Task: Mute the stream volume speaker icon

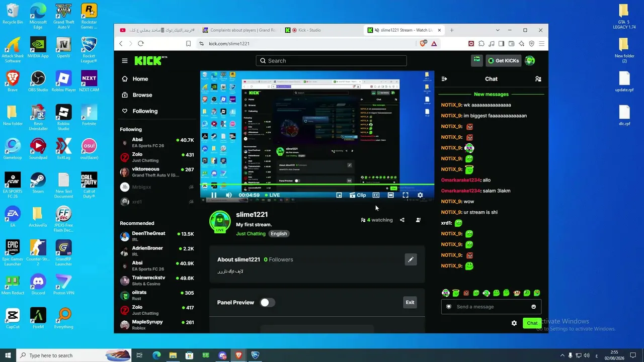Action: click(229, 195)
